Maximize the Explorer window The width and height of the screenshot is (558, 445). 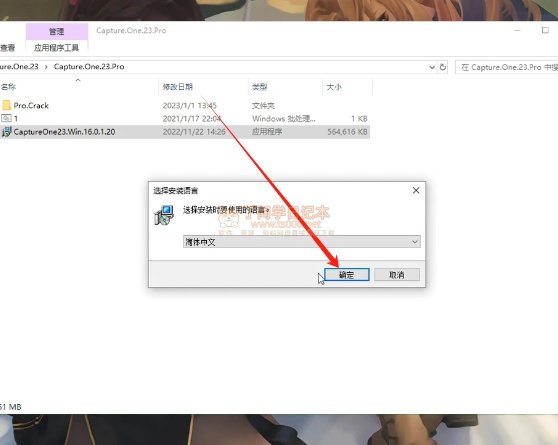pyautogui.click(x=545, y=30)
